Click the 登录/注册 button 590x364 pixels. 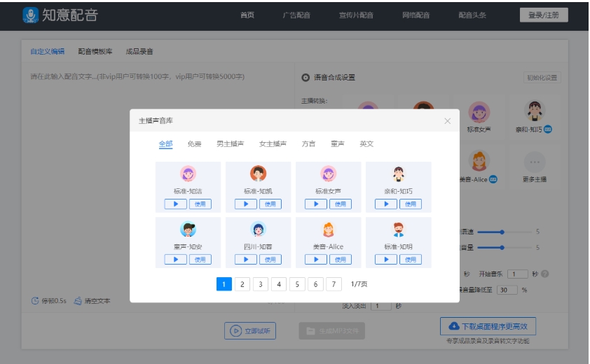pos(544,15)
